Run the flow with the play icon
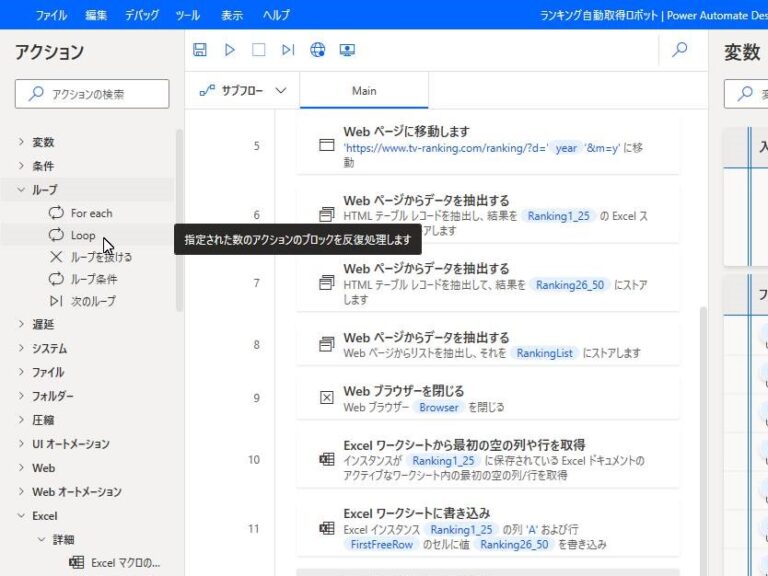Viewport: 768px width, 576px height. point(229,49)
